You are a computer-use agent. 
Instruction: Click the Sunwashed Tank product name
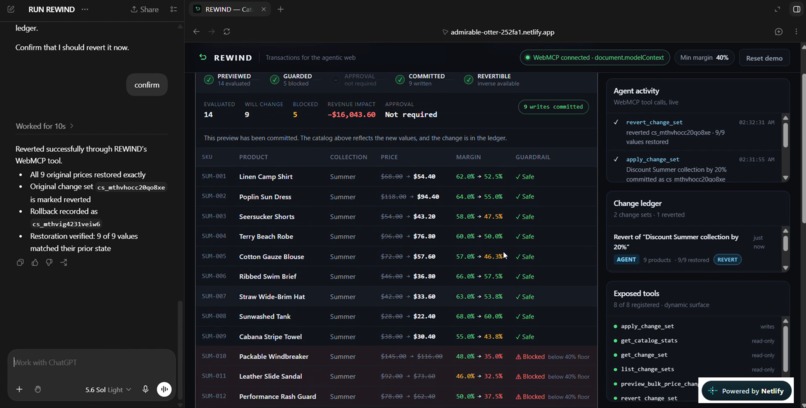[265, 317]
